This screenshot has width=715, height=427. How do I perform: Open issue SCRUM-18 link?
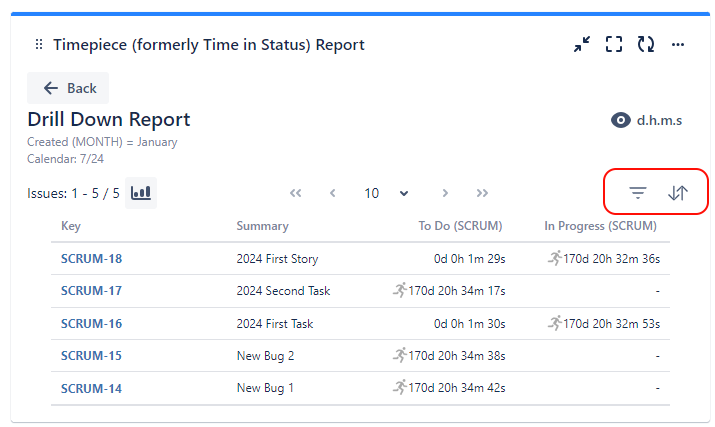pyautogui.click(x=91, y=259)
